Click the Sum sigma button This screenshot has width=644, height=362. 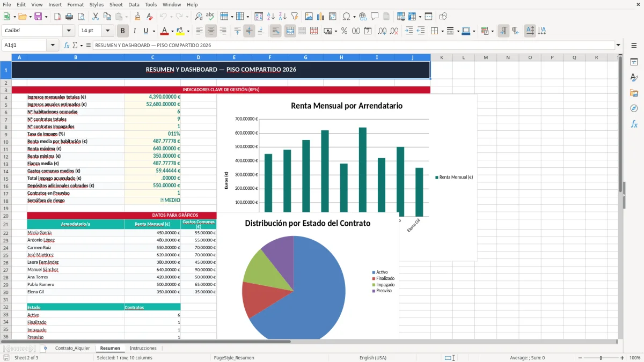(75, 45)
